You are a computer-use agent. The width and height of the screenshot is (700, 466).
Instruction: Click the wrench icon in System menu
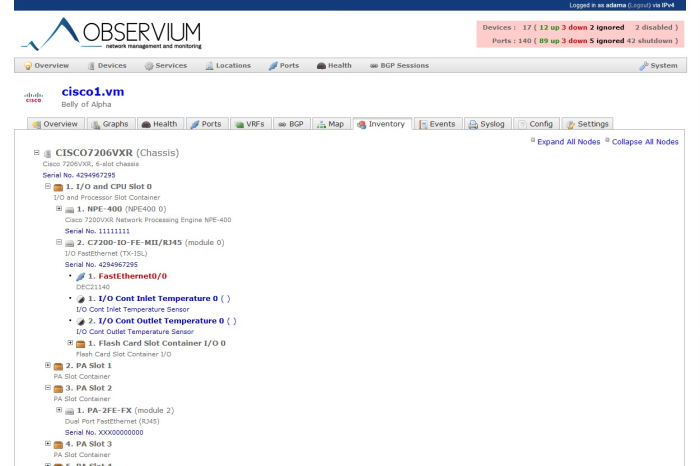point(644,66)
